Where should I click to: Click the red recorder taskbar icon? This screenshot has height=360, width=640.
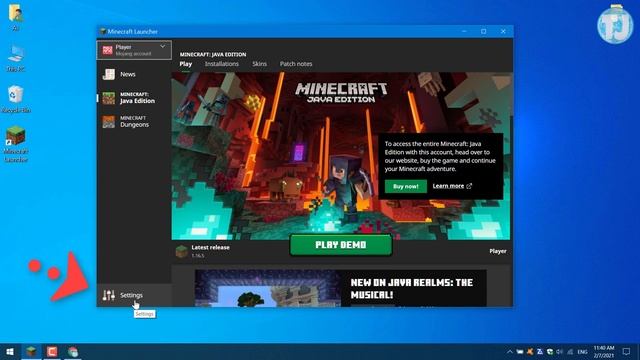[52, 351]
